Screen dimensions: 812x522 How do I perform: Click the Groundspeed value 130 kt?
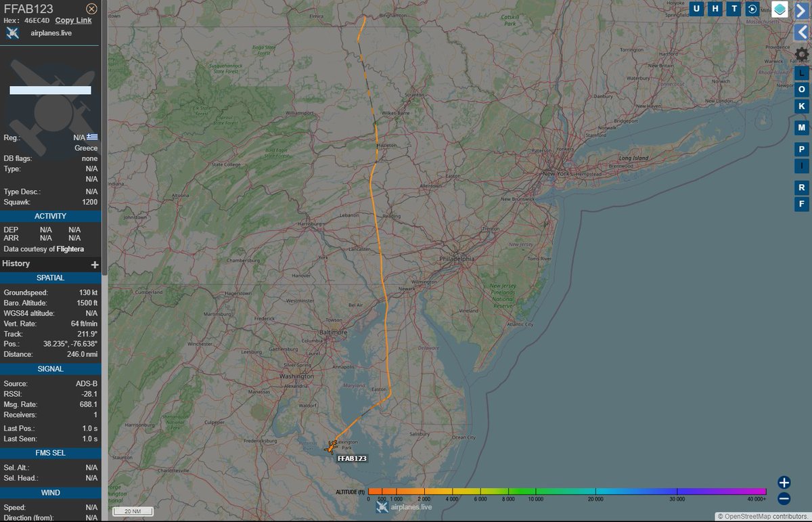(x=88, y=292)
